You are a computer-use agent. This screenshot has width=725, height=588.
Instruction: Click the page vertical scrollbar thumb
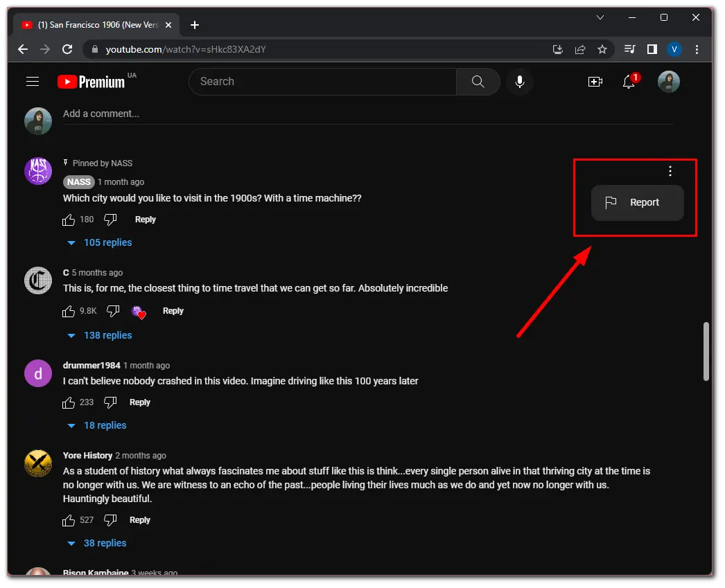tap(706, 352)
